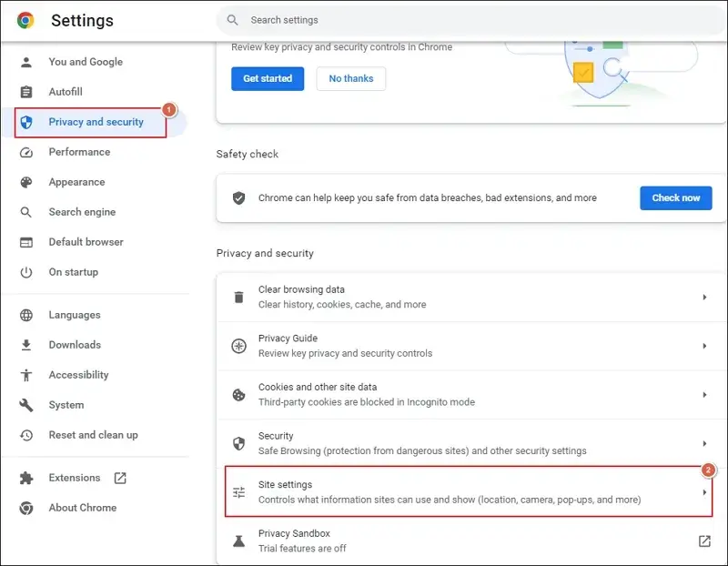This screenshot has width=728, height=566.
Task: Select Languages in the sidebar
Action: (75, 315)
